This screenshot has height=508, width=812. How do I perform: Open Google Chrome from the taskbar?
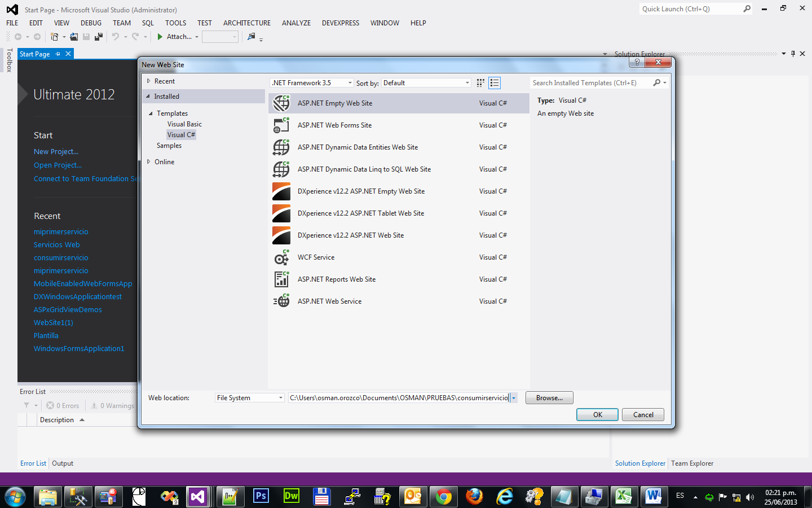pos(444,496)
